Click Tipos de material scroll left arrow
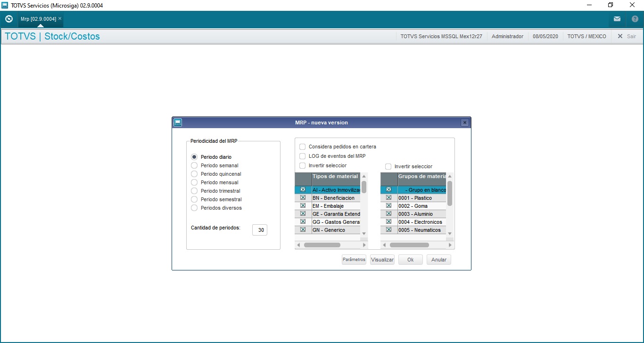The width and height of the screenshot is (644, 343). pos(298,245)
